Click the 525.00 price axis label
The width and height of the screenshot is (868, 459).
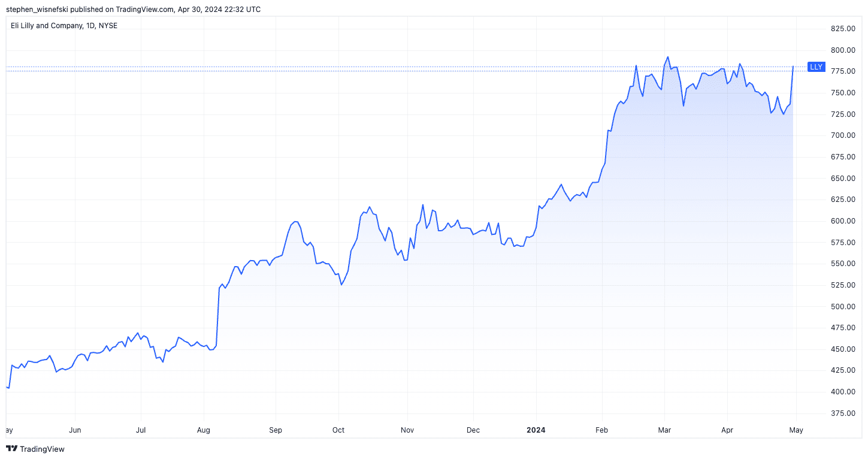click(842, 285)
